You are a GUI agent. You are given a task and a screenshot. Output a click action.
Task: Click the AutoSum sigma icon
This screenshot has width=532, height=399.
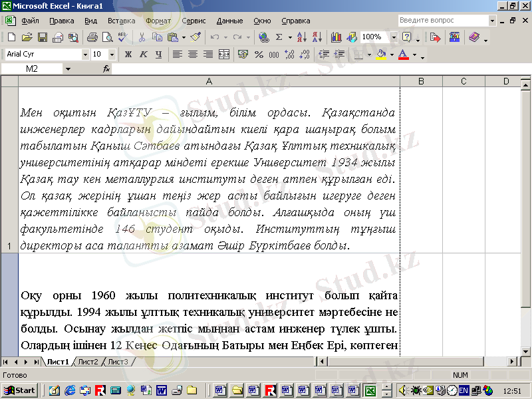[x=279, y=37]
